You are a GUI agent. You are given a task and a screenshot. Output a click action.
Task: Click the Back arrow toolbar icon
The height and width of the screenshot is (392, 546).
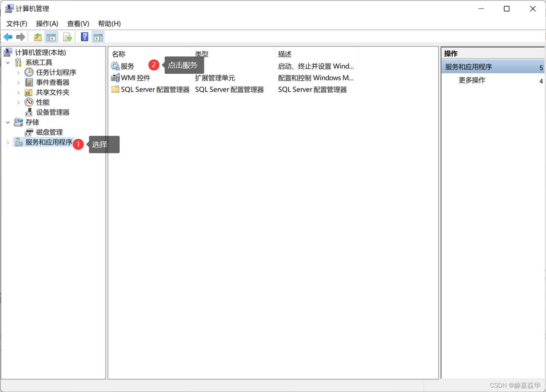click(x=8, y=37)
